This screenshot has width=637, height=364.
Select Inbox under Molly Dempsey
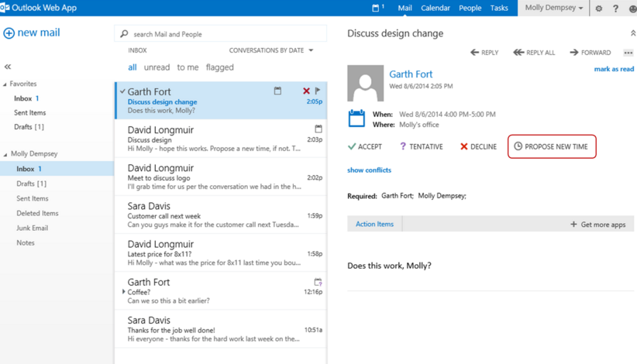pyautogui.click(x=57, y=169)
